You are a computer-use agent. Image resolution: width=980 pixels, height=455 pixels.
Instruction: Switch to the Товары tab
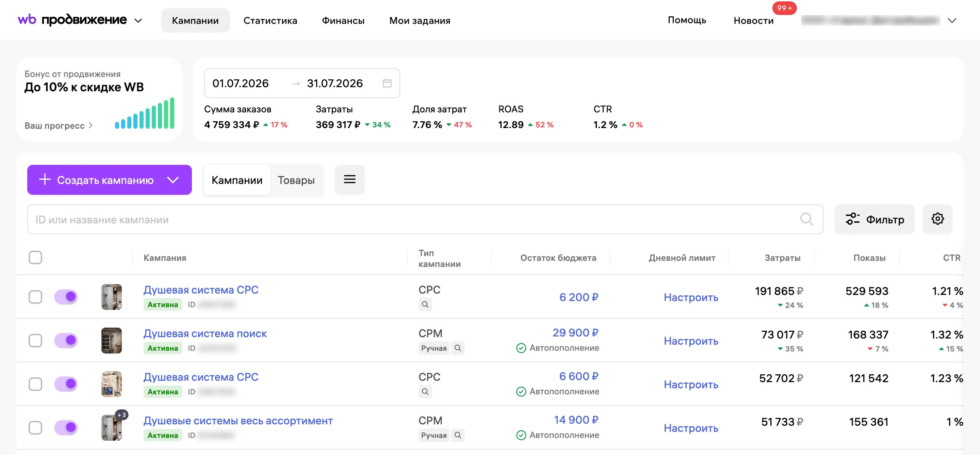tap(296, 180)
